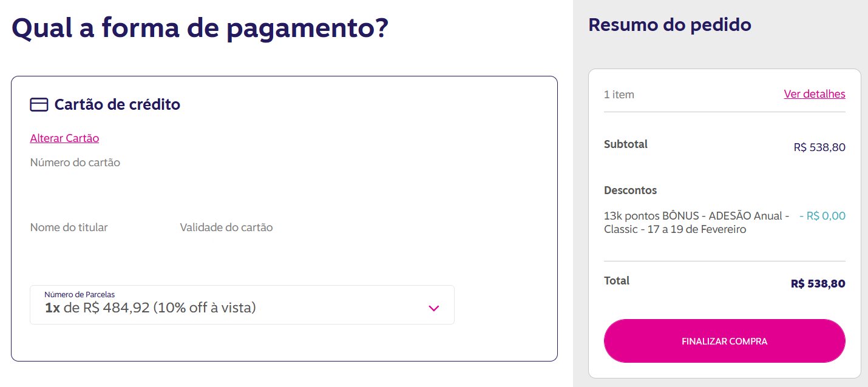Viewport: 868px width, 387px height.
Task: Open Ver detalhes in order summary
Action: (815, 94)
